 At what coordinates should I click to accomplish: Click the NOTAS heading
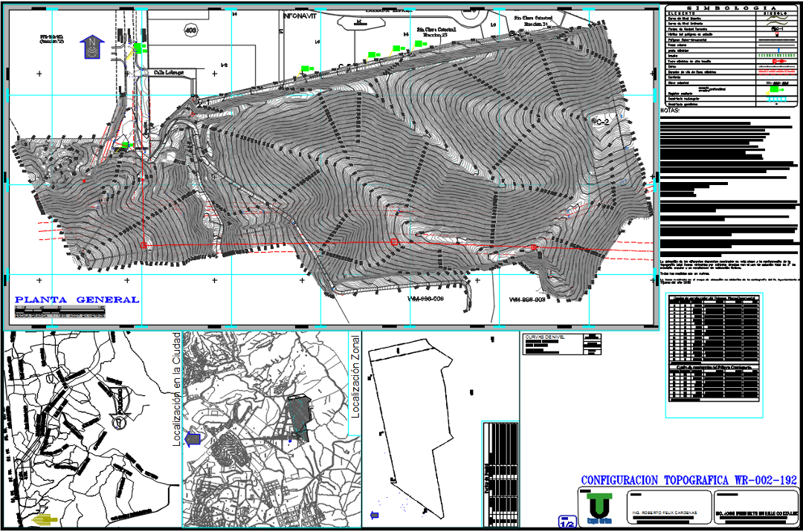pos(671,111)
